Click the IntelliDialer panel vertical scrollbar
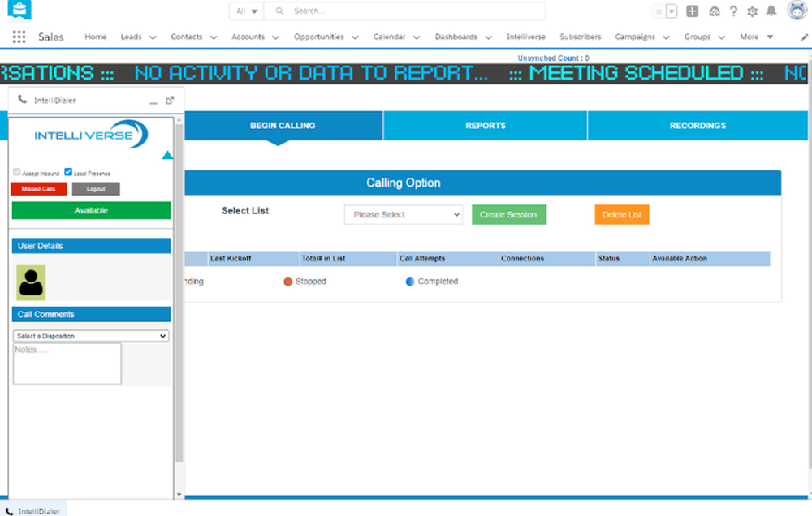The height and width of the screenshot is (516, 812). pos(179,292)
